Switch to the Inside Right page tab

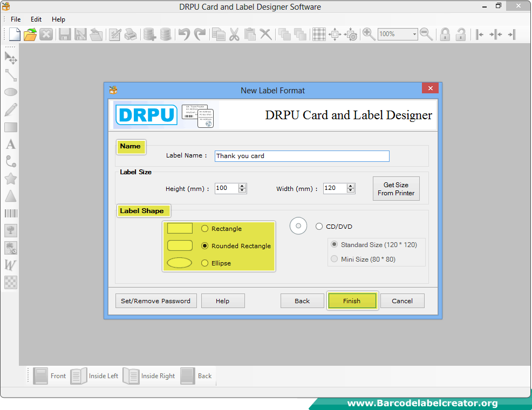tap(148, 376)
